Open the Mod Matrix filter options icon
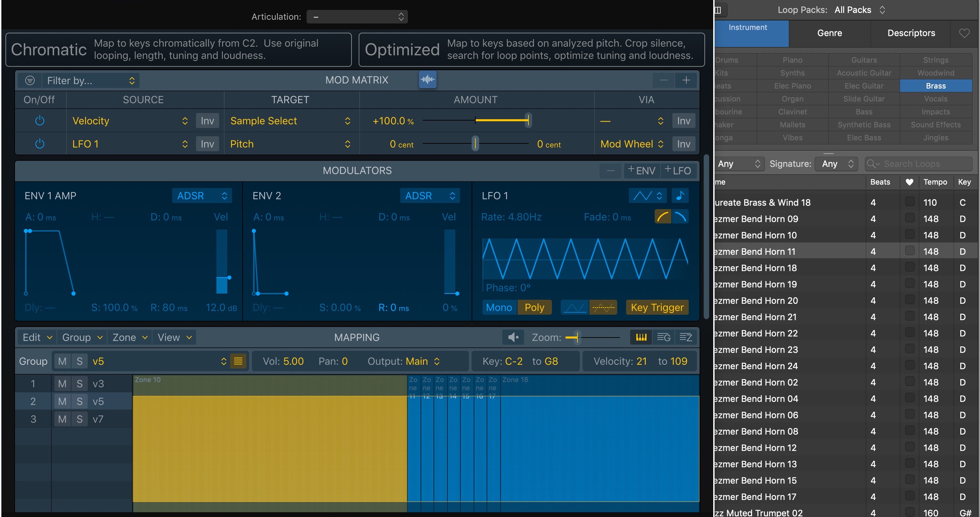The height and width of the screenshot is (517, 980). click(30, 80)
